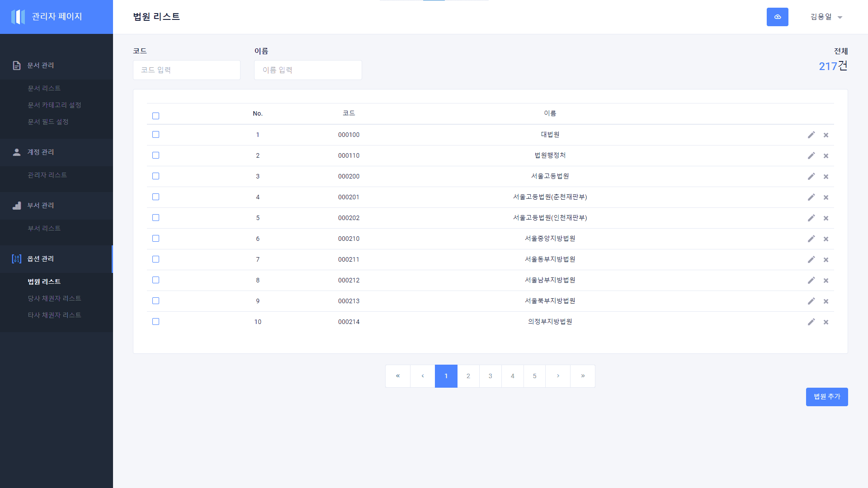Open 당사 채권자 리스트 in sidebar
The image size is (868, 488).
tap(54, 298)
